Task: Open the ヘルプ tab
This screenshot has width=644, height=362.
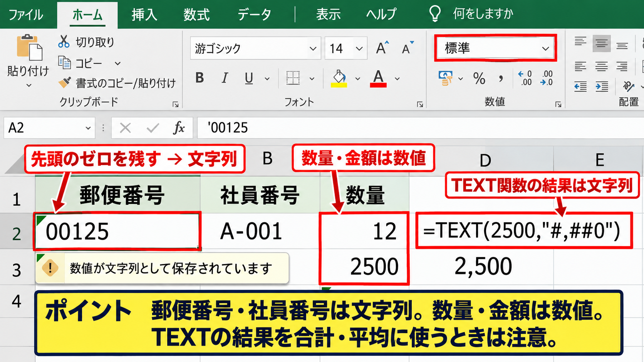Action: (381, 15)
